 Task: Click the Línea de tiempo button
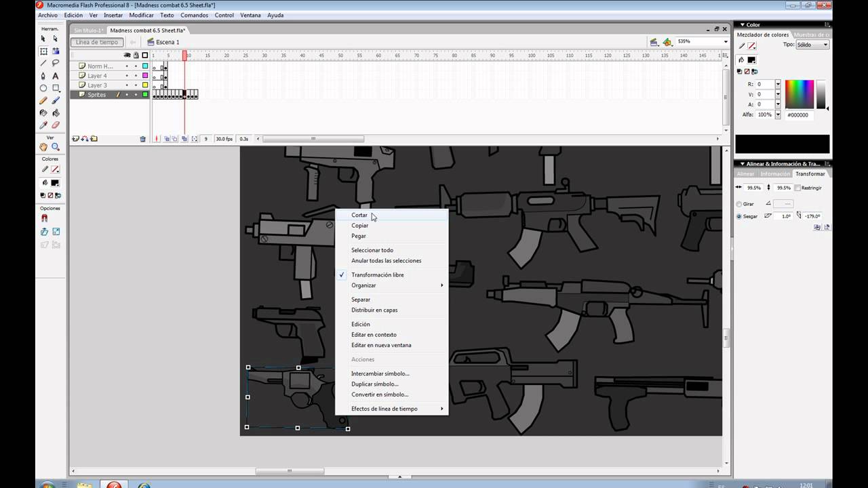coord(97,42)
